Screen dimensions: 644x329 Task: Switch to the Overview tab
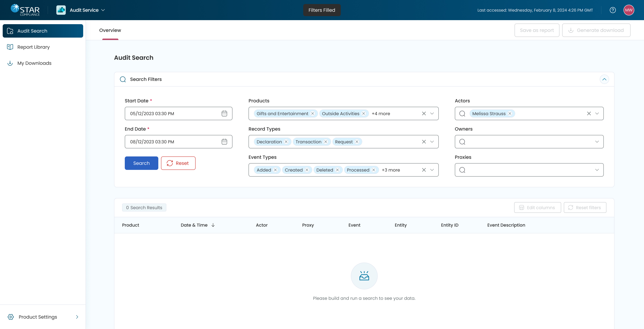(x=110, y=30)
